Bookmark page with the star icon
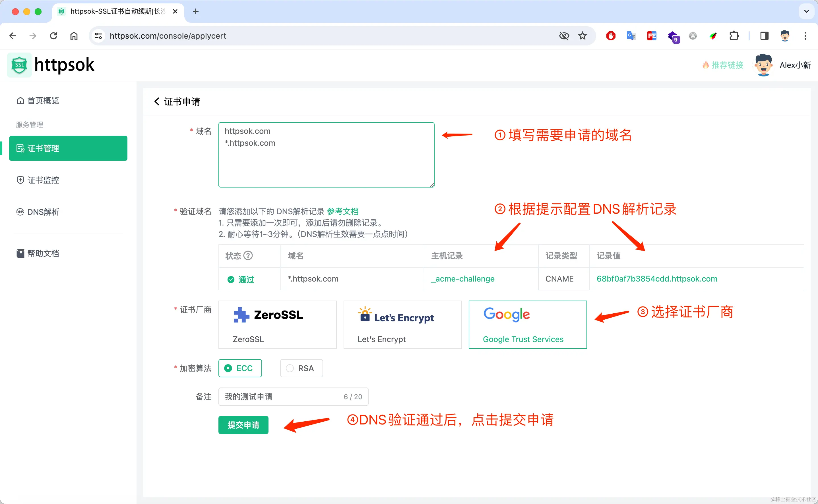This screenshot has width=818, height=504. tap(582, 36)
